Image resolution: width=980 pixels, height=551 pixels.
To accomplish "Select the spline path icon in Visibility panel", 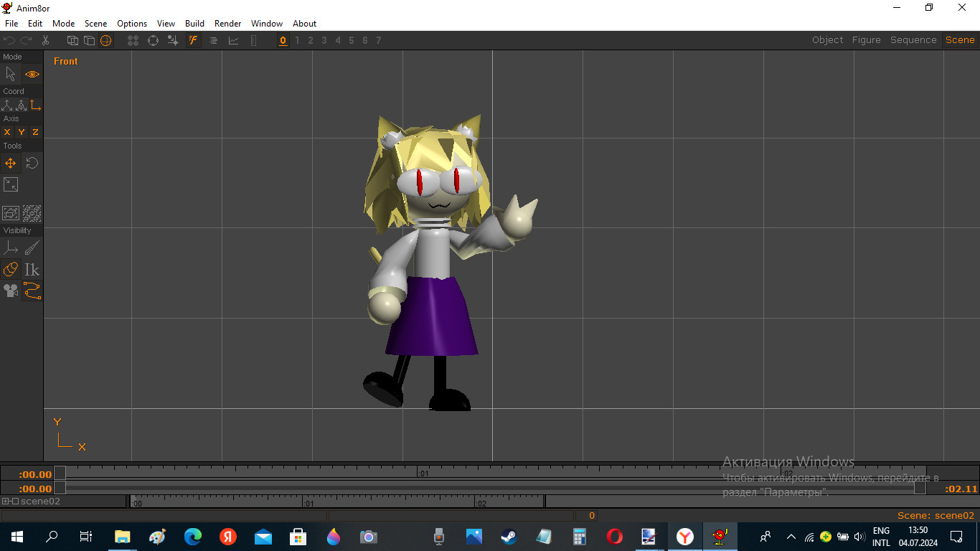I will [x=32, y=291].
